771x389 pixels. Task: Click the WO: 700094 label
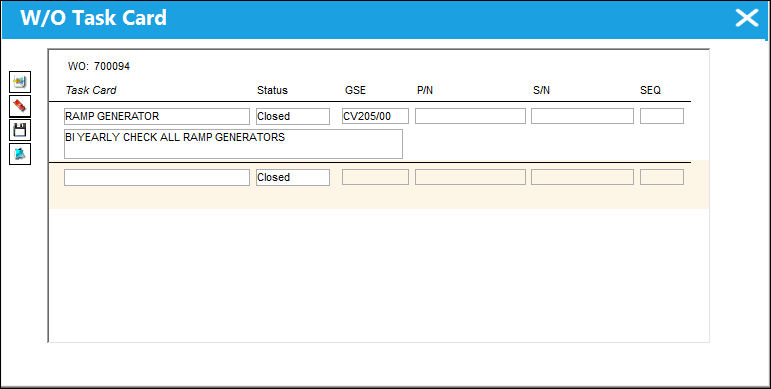click(99, 66)
